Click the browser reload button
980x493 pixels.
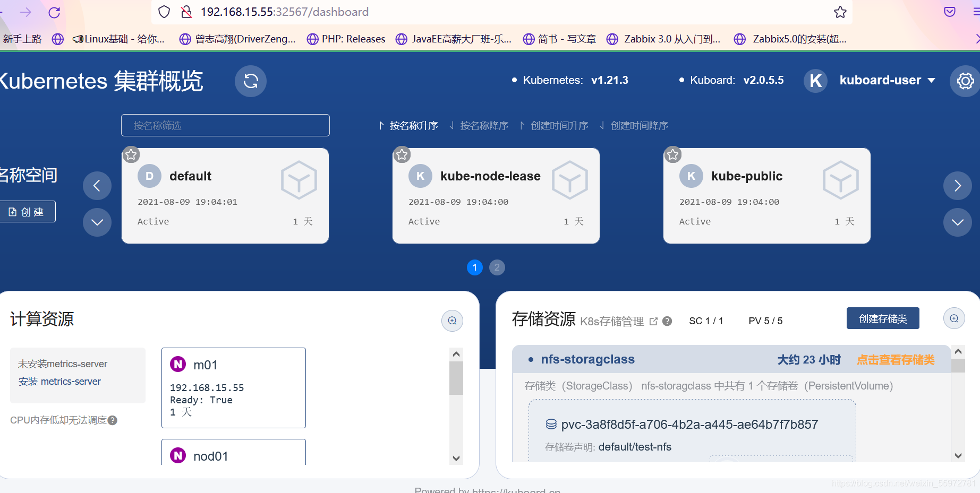pyautogui.click(x=54, y=12)
